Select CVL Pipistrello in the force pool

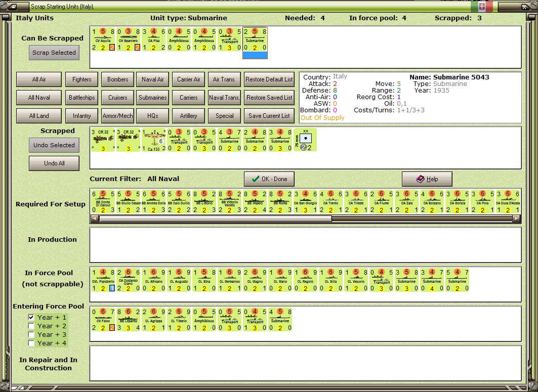tap(103, 280)
